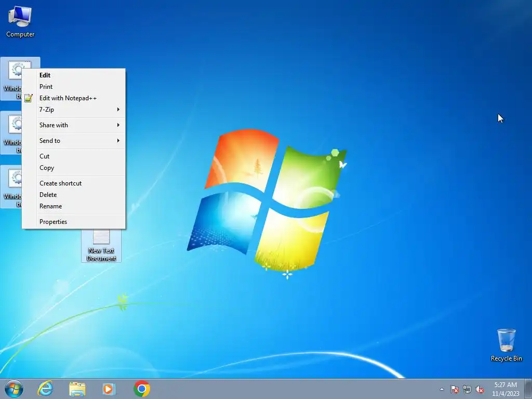Choose Cut from the context menu

(74, 156)
